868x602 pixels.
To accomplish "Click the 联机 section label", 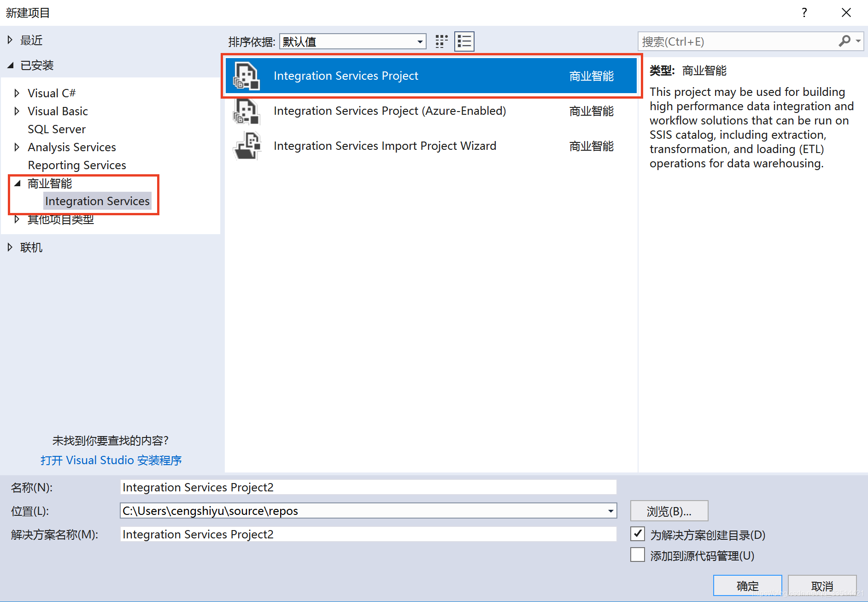I will coord(31,248).
